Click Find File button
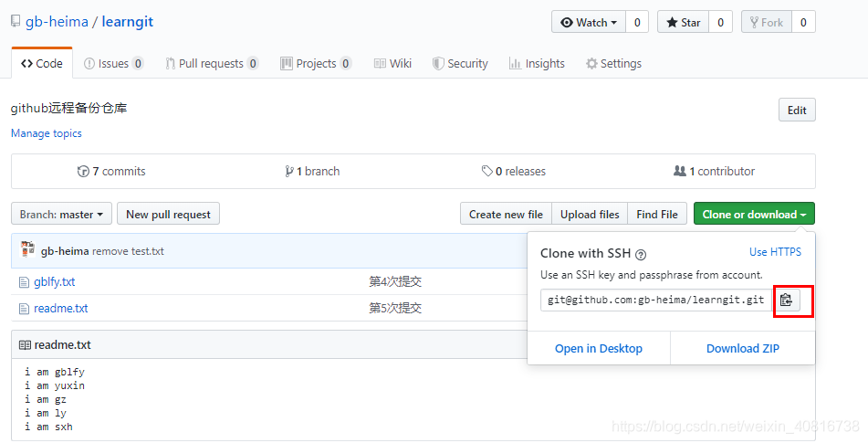This screenshot has width=868, height=443. [657, 215]
